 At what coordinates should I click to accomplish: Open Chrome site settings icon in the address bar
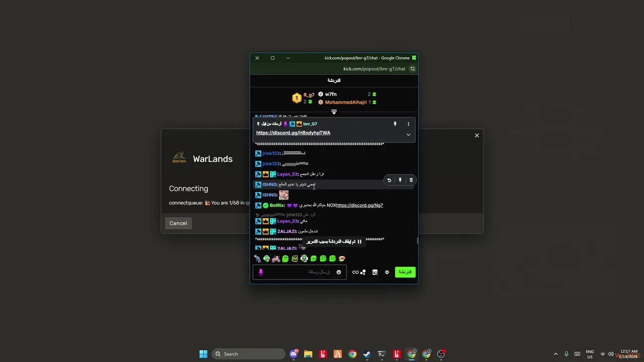413,69
